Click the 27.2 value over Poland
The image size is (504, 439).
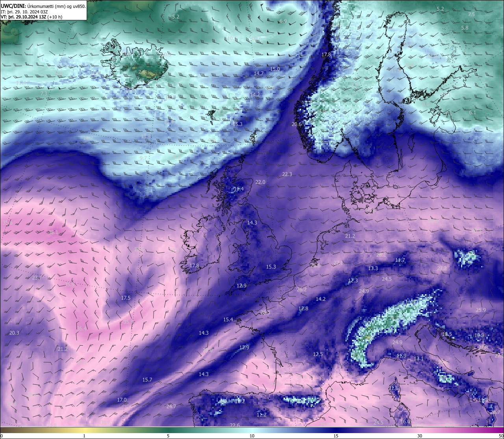tap(442, 269)
